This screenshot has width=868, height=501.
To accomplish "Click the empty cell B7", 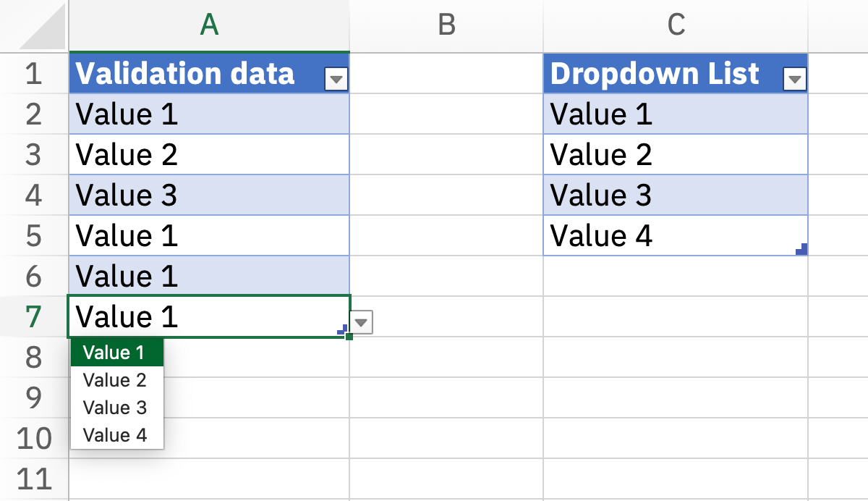I will pyautogui.click(x=446, y=317).
